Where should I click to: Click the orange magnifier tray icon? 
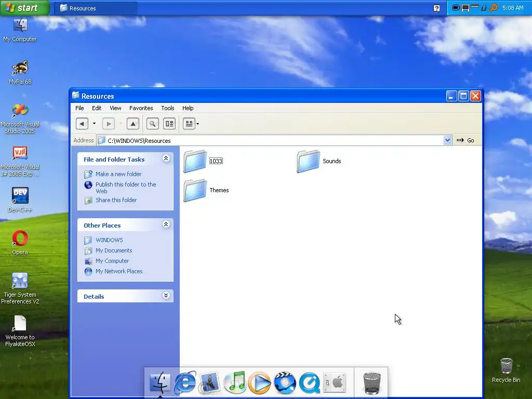[494, 7]
